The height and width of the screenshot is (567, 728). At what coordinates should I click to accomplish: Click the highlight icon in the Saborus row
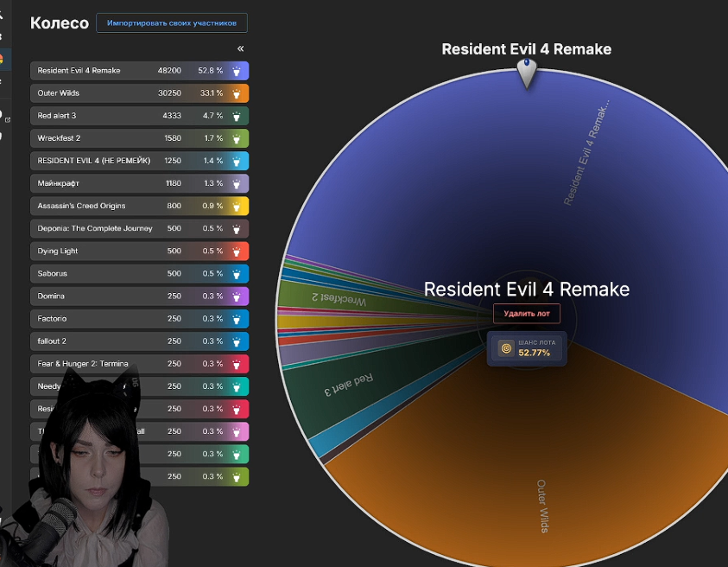tap(237, 274)
